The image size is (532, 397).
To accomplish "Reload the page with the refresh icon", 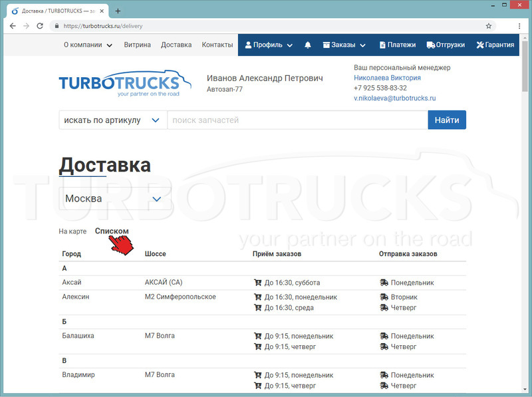I will 40,26.
